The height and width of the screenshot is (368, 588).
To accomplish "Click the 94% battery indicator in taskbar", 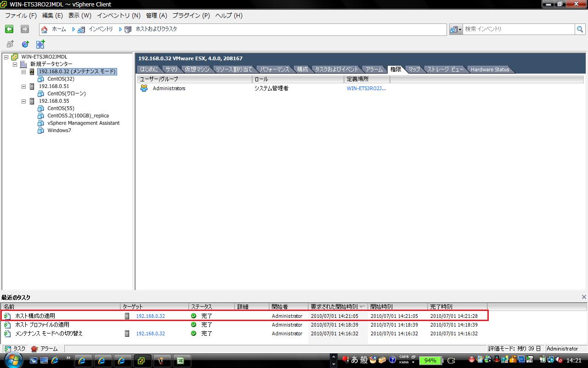I will click(x=430, y=361).
